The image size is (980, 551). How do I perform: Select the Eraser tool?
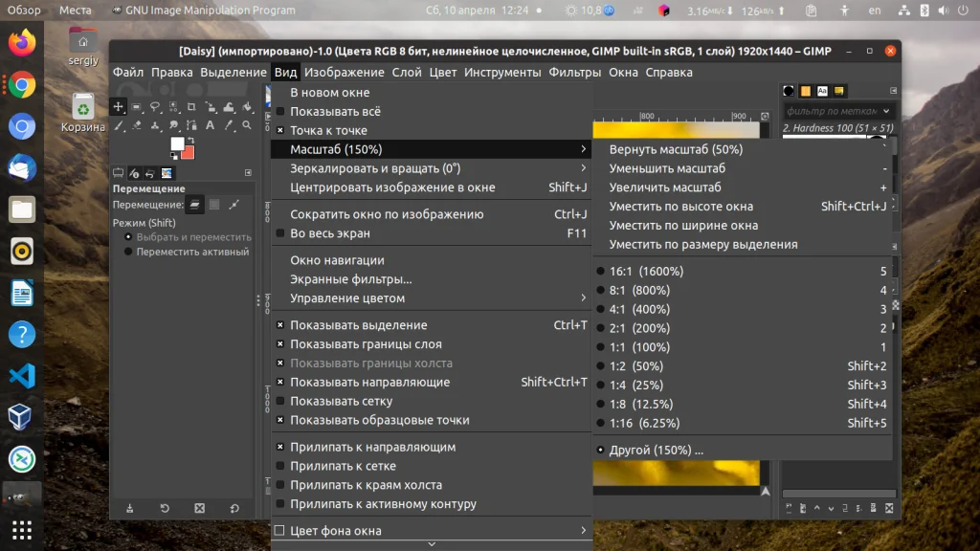[136, 125]
